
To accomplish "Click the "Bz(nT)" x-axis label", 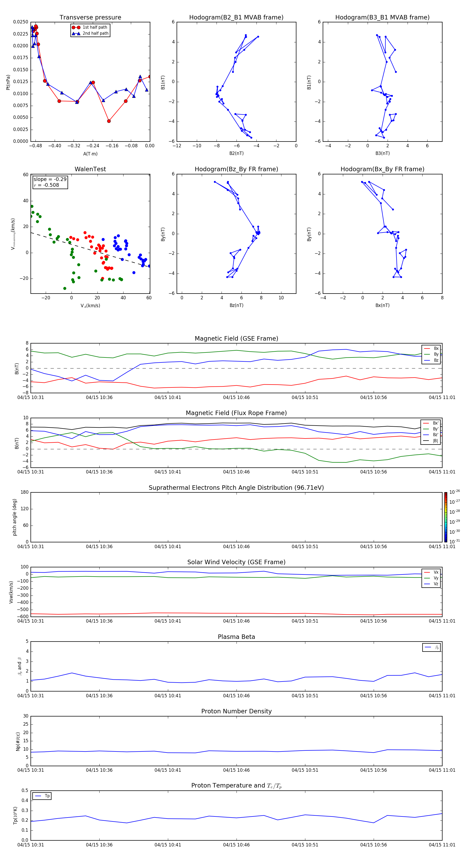I will click(236, 305).
